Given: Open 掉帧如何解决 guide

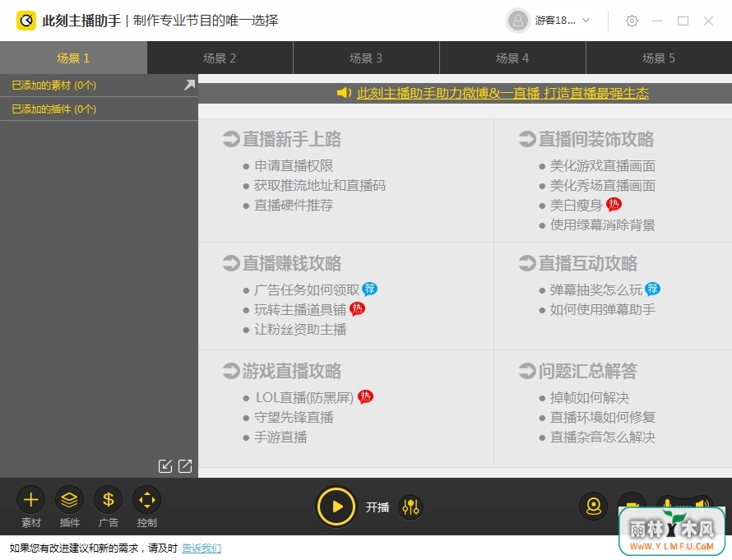Looking at the screenshot, I should click(590, 397).
